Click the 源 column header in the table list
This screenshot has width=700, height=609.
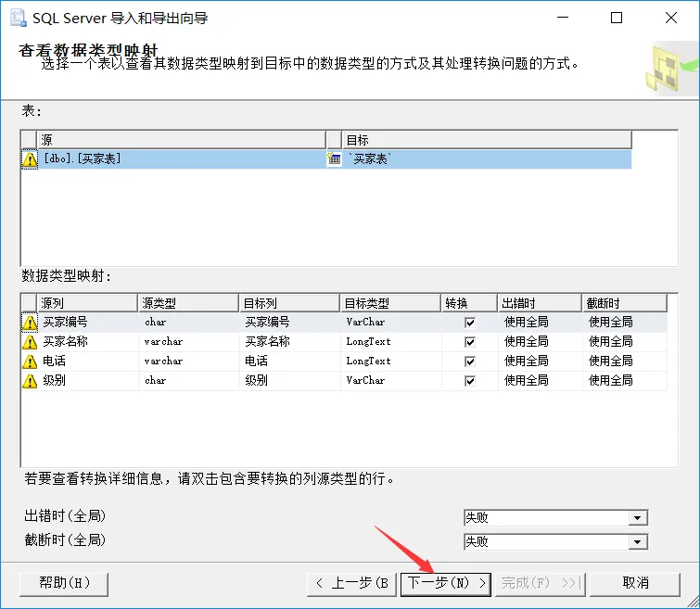(181, 140)
